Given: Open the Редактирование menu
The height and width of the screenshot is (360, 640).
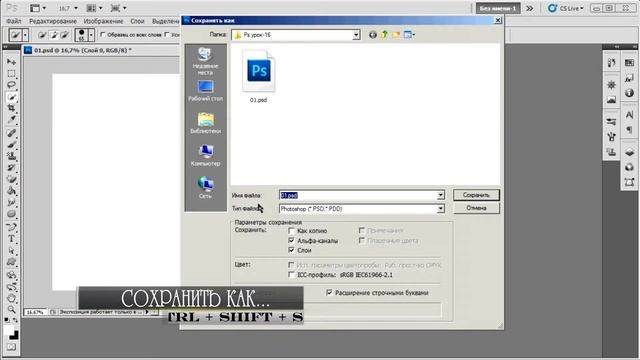Looking at the screenshot, I should [53, 21].
